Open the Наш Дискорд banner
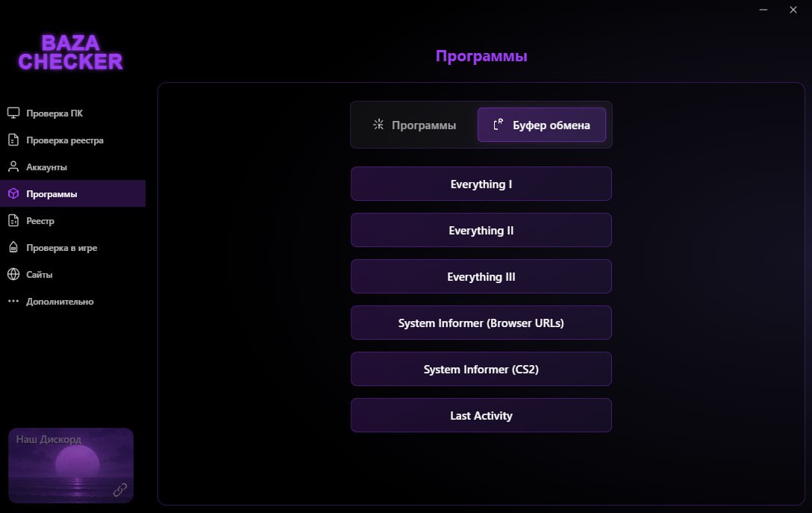The width and height of the screenshot is (812, 513). [70, 464]
